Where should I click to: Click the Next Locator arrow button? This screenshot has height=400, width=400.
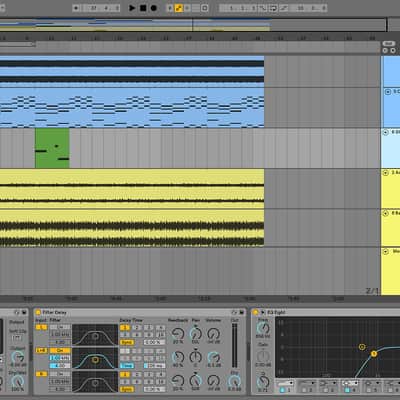coord(393,50)
